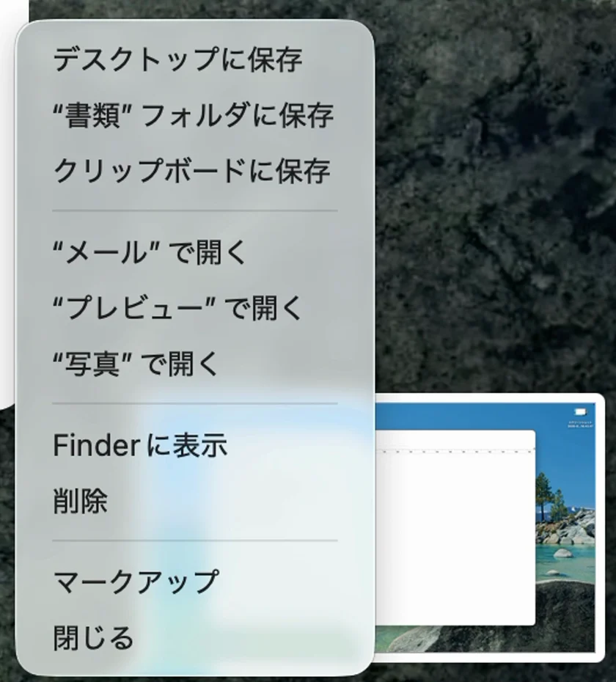Image resolution: width=616 pixels, height=682 pixels.
Task: Select "写真" で開く entry
Action: click(x=195, y=364)
